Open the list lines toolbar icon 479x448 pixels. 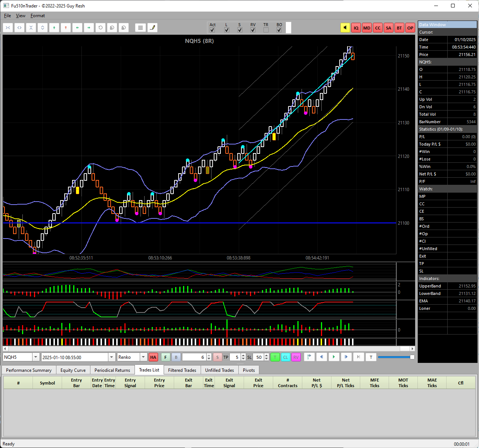[x=140, y=28]
